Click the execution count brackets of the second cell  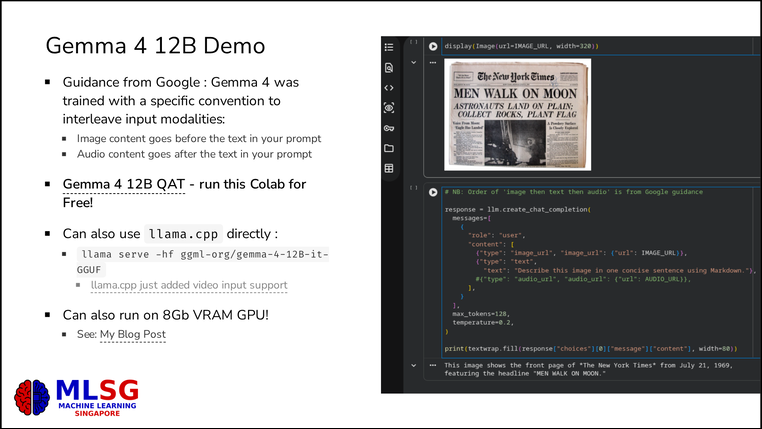[414, 188]
